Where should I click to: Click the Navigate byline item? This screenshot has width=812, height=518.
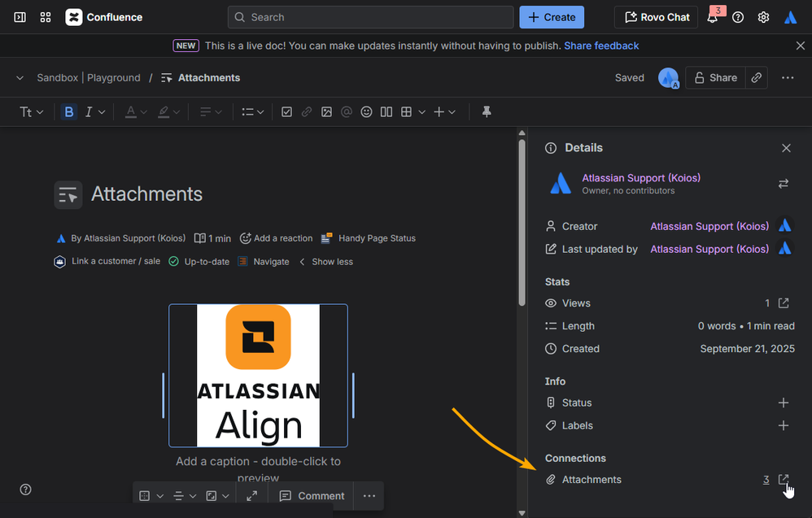pos(264,261)
